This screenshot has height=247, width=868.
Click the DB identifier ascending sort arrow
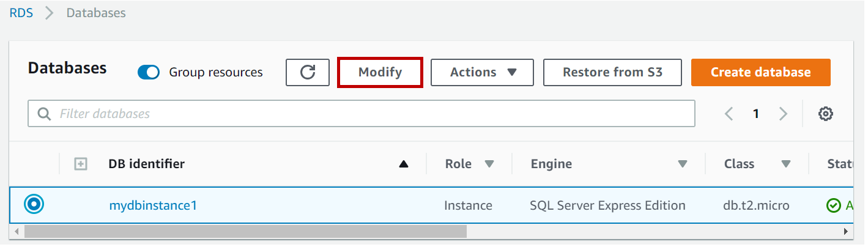(x=403, y=164)
